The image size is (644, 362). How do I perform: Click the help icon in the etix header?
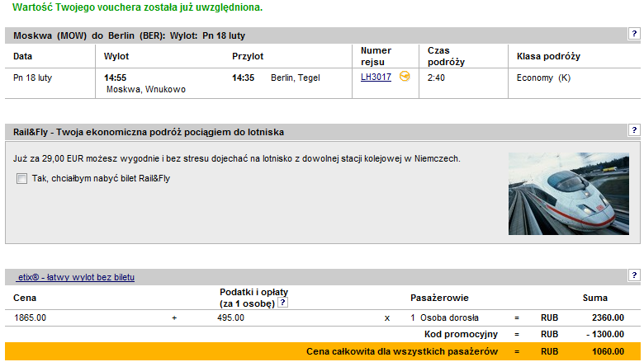(x=634, y=275)
